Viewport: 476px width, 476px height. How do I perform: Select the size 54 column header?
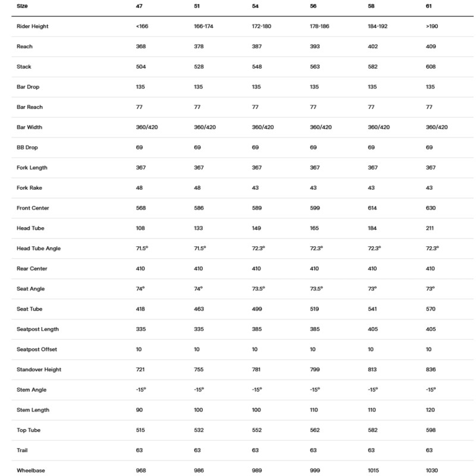click(x=256, y=6)
